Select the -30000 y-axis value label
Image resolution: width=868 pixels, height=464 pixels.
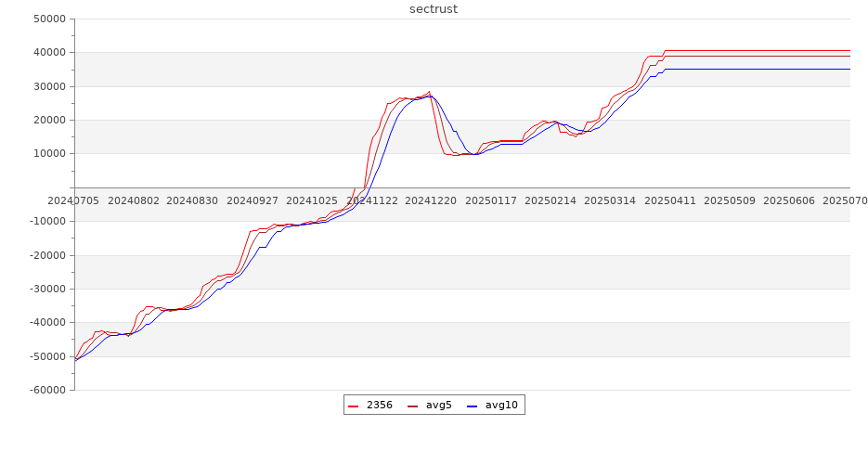click(45, 289)
